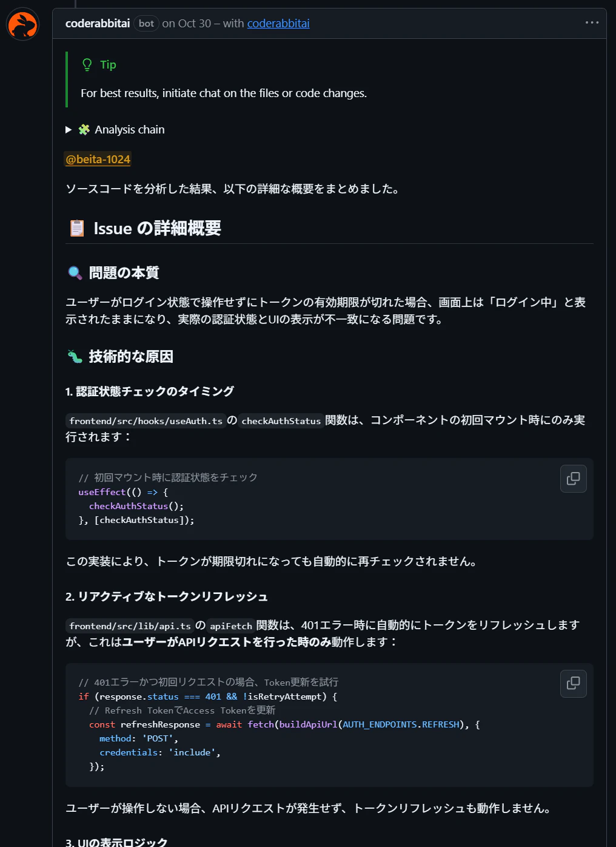Collapse the Analysis chain disclosure triangle
Screen dimensions: 616x847
tap(69, 129)
